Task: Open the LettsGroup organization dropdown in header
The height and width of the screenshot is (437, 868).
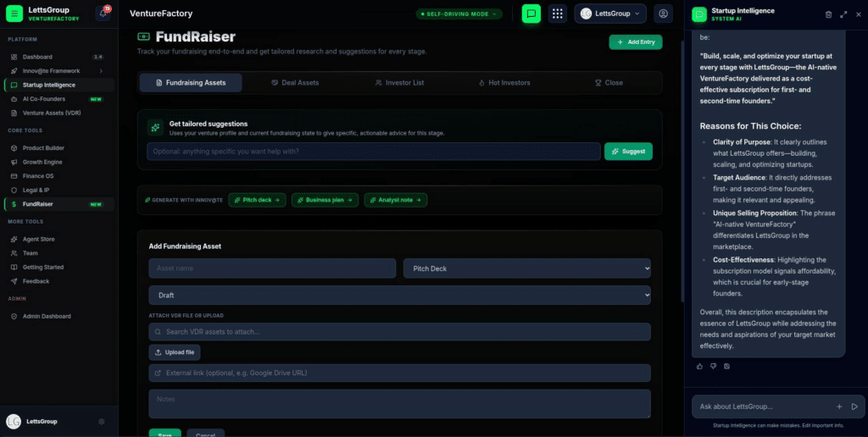Action: 610,14
